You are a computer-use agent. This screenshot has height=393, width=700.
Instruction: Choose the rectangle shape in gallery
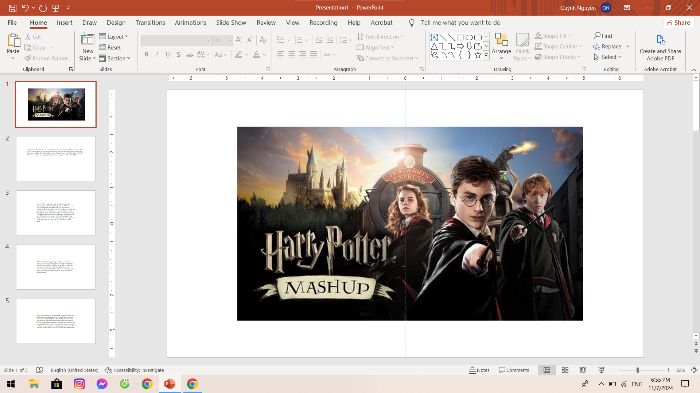tap(460, 37)
